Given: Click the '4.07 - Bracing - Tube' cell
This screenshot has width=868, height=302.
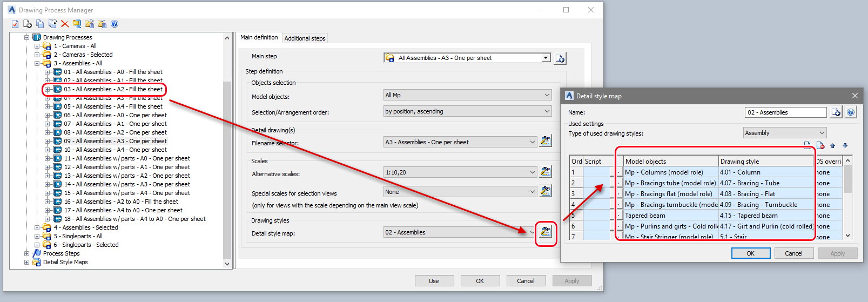Looking at the screenshot, I should (766, 183).
